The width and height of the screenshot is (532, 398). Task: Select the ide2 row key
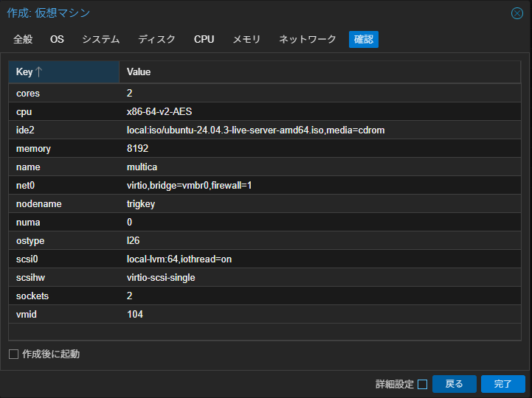tap(25, 130)
